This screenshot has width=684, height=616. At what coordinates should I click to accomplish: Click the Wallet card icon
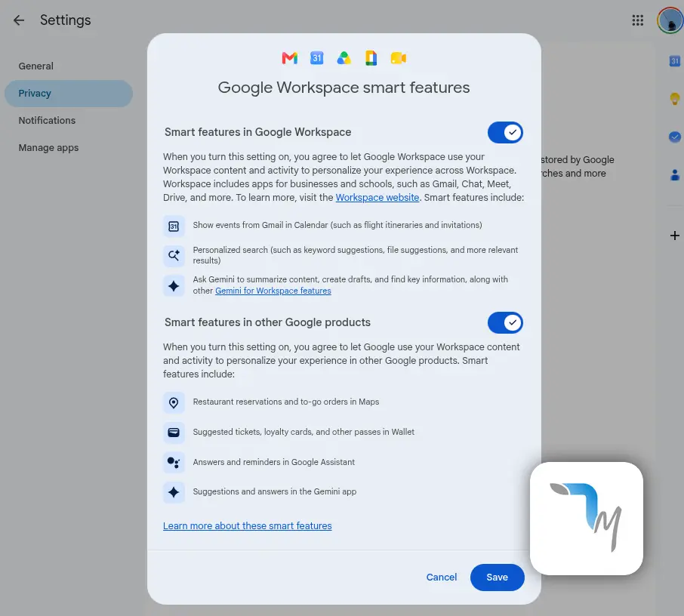point(174,433)
